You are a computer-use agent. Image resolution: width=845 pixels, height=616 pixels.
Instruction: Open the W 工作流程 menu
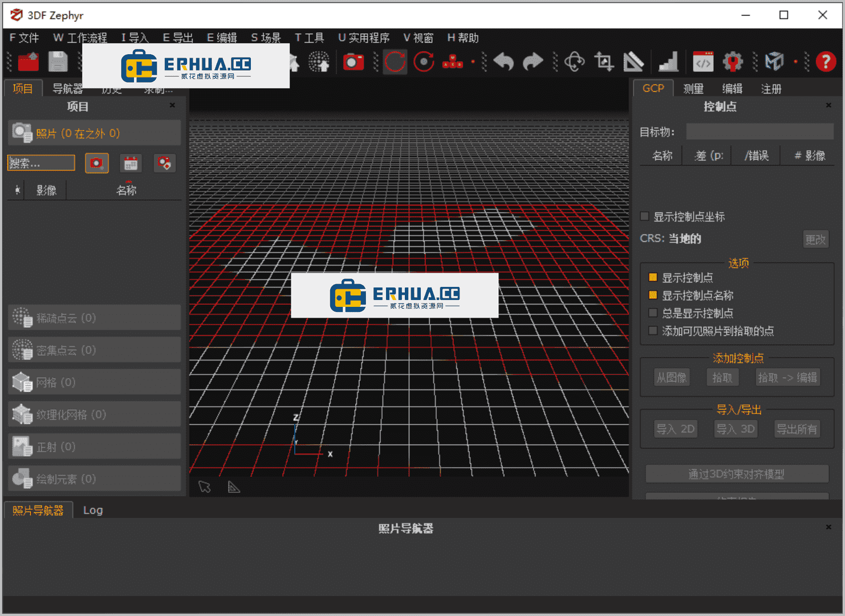pos(80,38)
